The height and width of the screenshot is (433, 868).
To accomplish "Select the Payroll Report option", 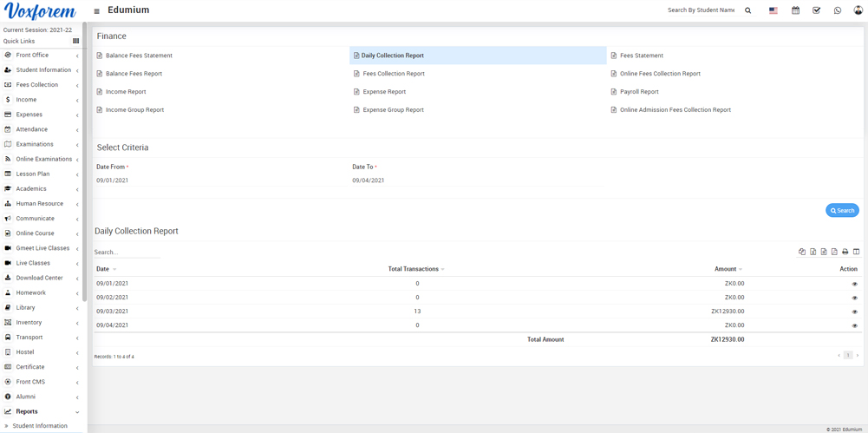I will click(x=639, y=92).
